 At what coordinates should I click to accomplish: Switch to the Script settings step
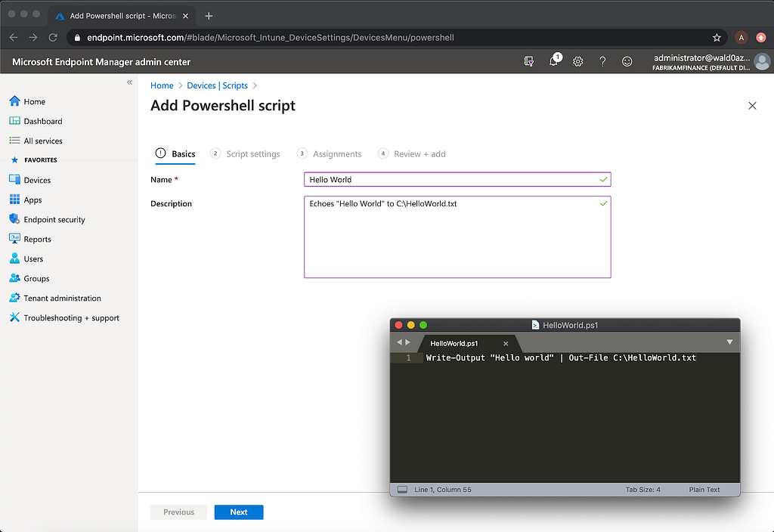pos(245,154)
